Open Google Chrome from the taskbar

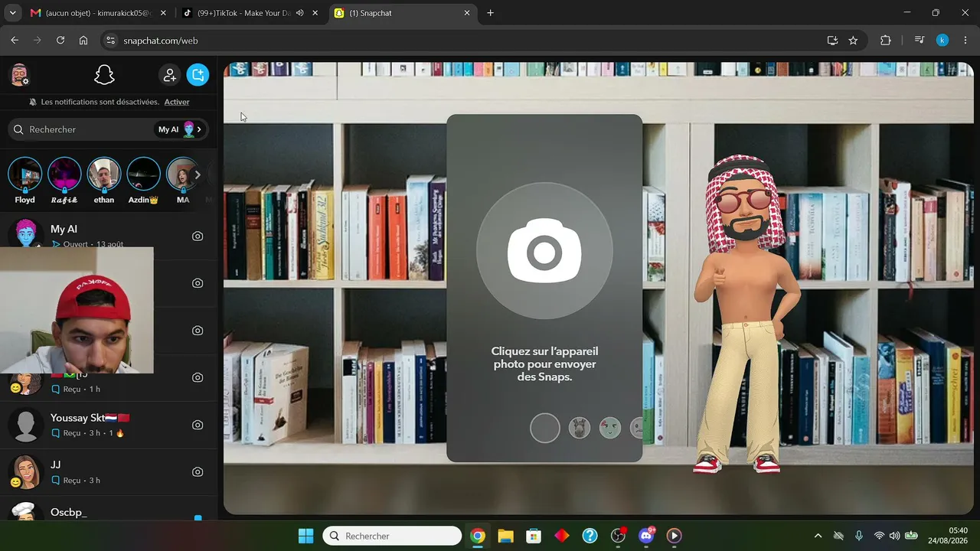478,536
